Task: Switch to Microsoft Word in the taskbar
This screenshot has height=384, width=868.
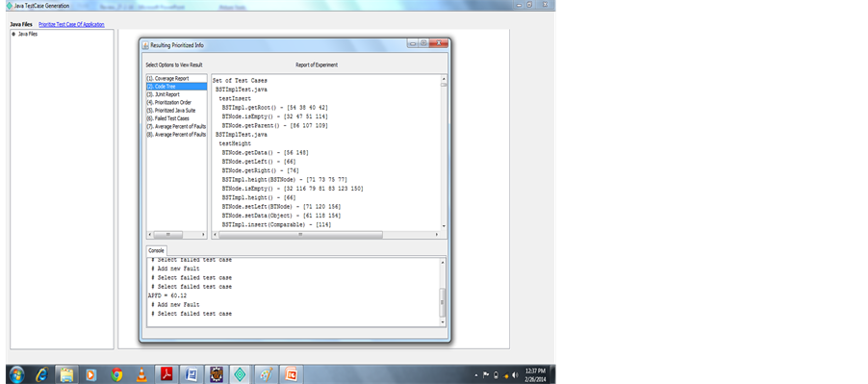Action: click(191, 374)
